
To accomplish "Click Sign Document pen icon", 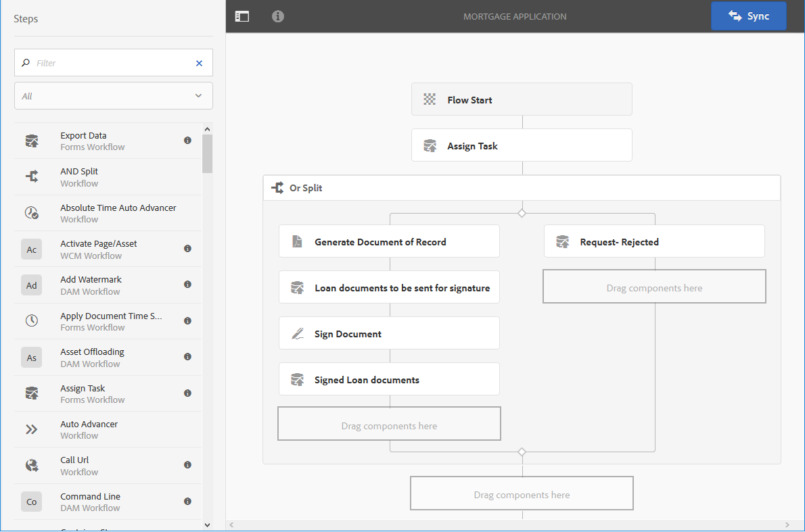I will [x=298, y=334].
